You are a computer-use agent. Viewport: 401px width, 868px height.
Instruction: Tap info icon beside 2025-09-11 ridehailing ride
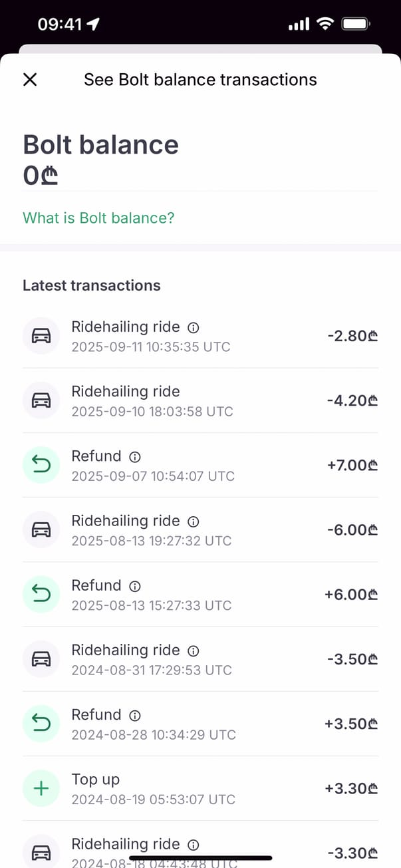pyautogui.click(x=194, y=328)
